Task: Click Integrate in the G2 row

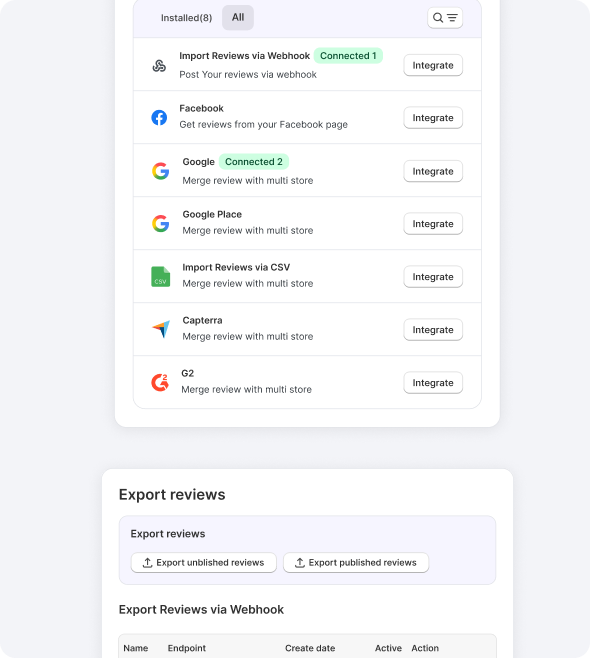Action: coord(433,382)
